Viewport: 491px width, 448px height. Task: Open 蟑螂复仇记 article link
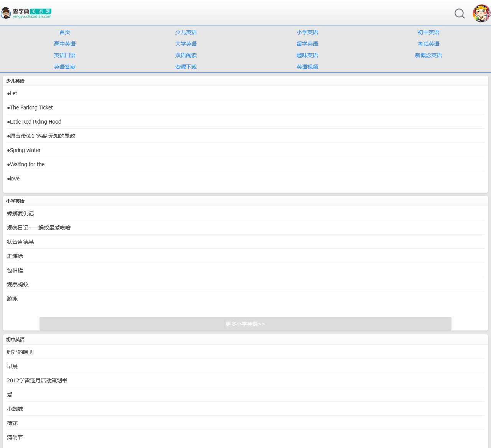point(20,213)
